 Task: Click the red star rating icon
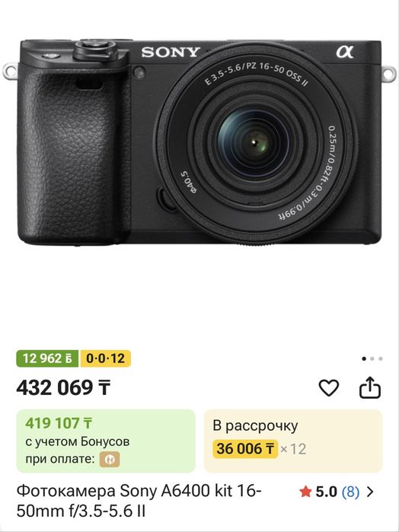click(305, 492)
